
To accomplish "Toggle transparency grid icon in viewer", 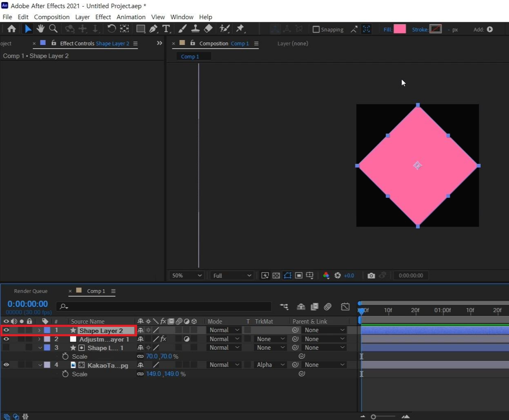I will pos(276,275).
